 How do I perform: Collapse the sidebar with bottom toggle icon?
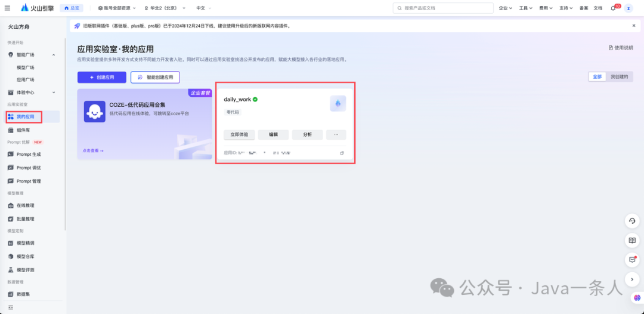tap(11, 307)
